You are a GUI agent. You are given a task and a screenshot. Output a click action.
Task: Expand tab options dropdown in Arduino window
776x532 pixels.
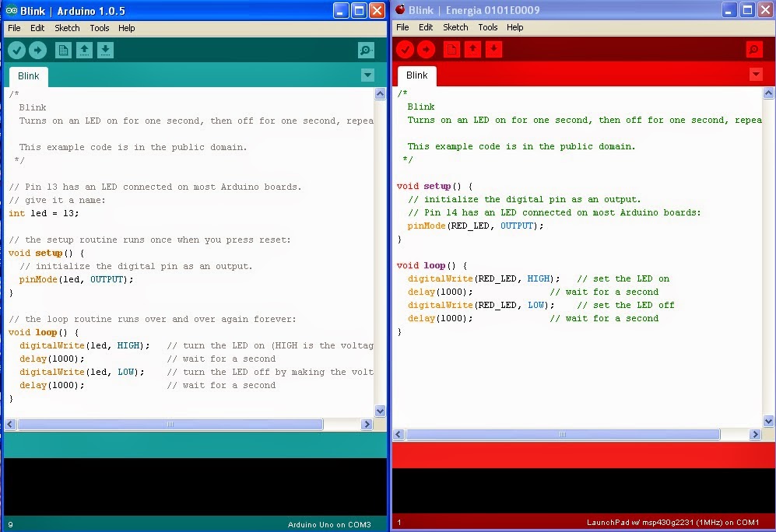point(367,75)
